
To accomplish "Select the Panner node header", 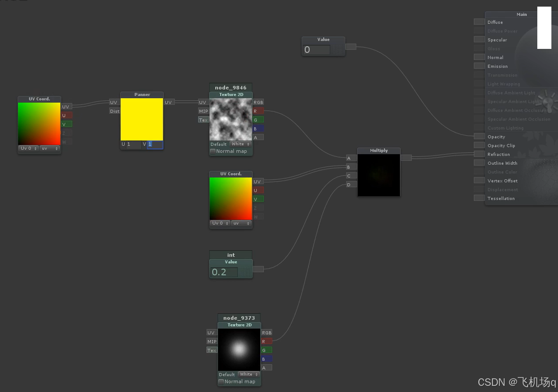I will [142, 94].
